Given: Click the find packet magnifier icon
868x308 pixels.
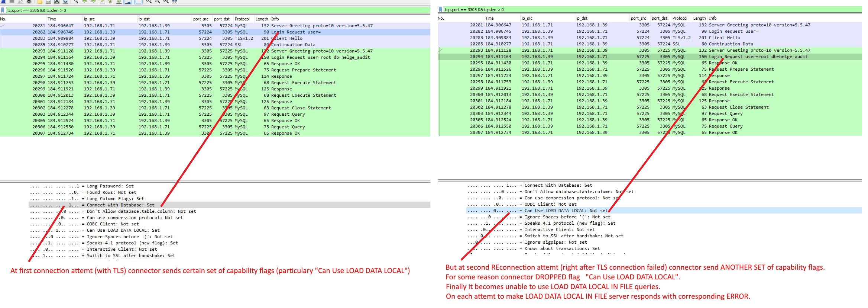Looking at the screenshot, I should 76,1.
